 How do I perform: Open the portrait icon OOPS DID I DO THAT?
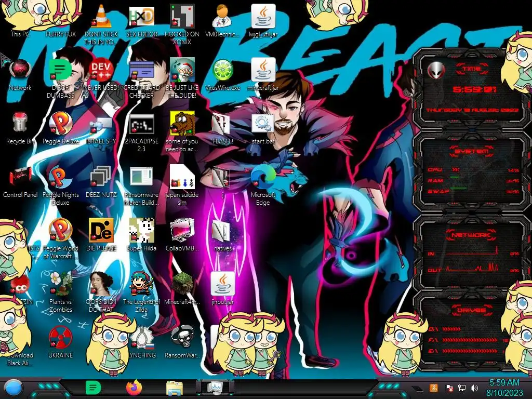(x=101, y=293)
